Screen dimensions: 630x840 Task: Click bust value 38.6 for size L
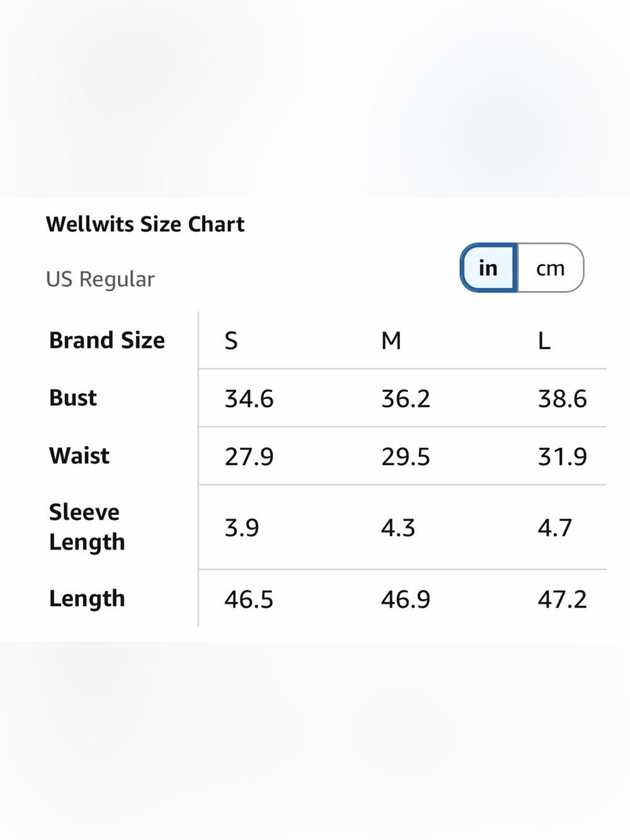(563, 399)
